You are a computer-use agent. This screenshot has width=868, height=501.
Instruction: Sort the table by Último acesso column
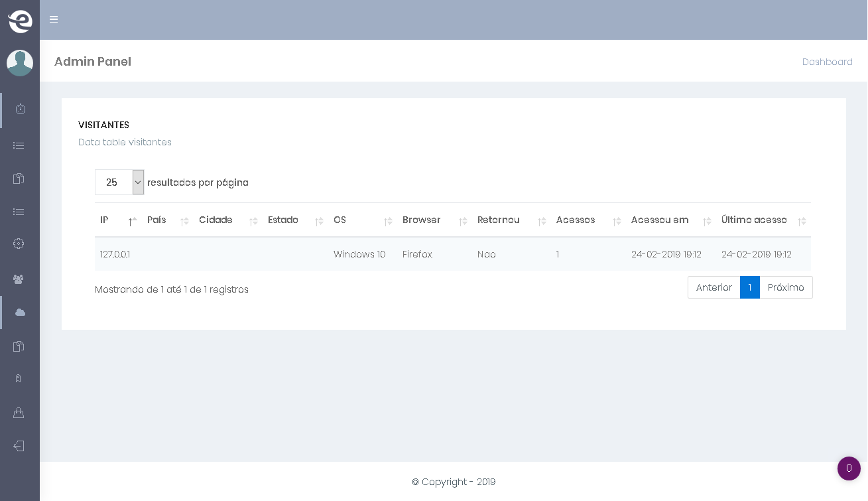click(763, 220)
